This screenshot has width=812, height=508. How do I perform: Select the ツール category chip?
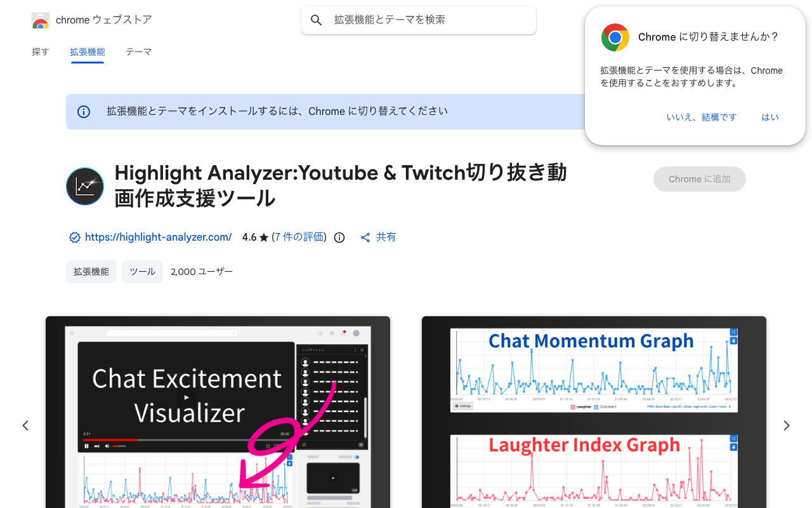point(143,272)
